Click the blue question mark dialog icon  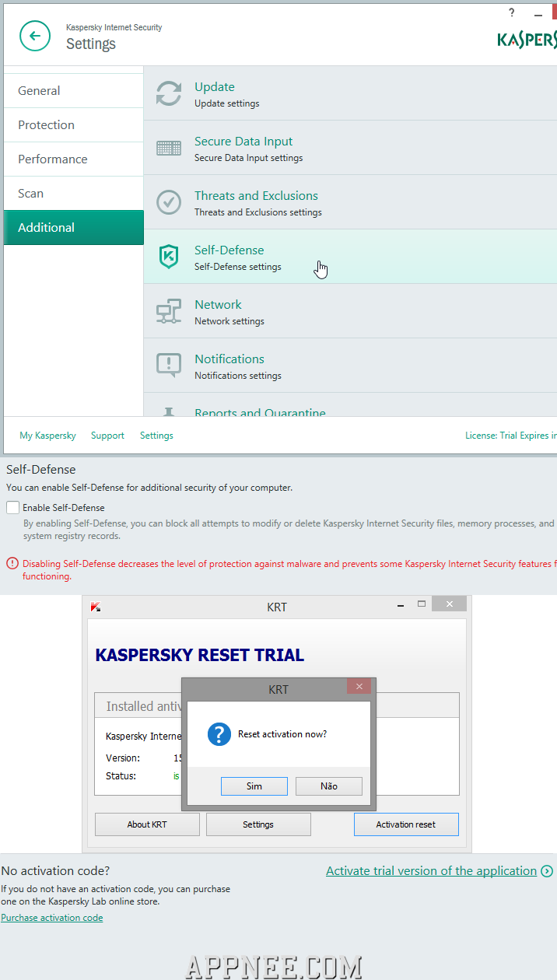(219, 734)
